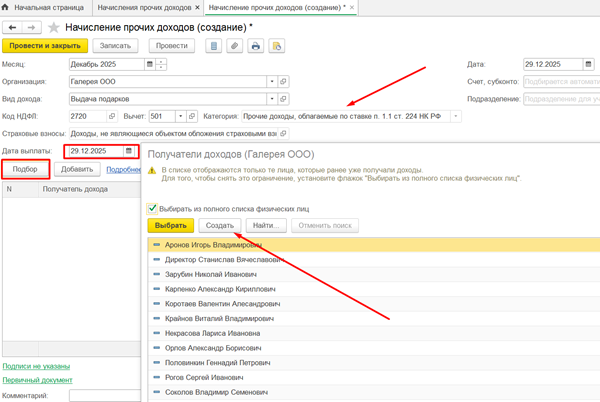Click the Комментарий input field
Viewport: 600px width, 402px height.
click(105, 395)
